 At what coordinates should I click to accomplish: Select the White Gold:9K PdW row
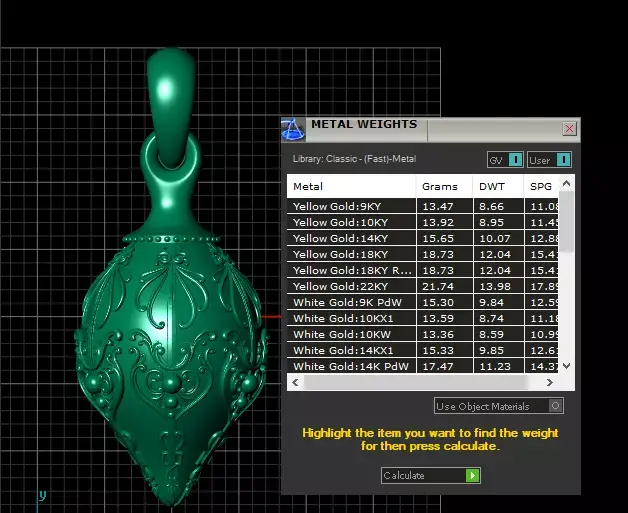pyautogui.click(x=423, y=302)
